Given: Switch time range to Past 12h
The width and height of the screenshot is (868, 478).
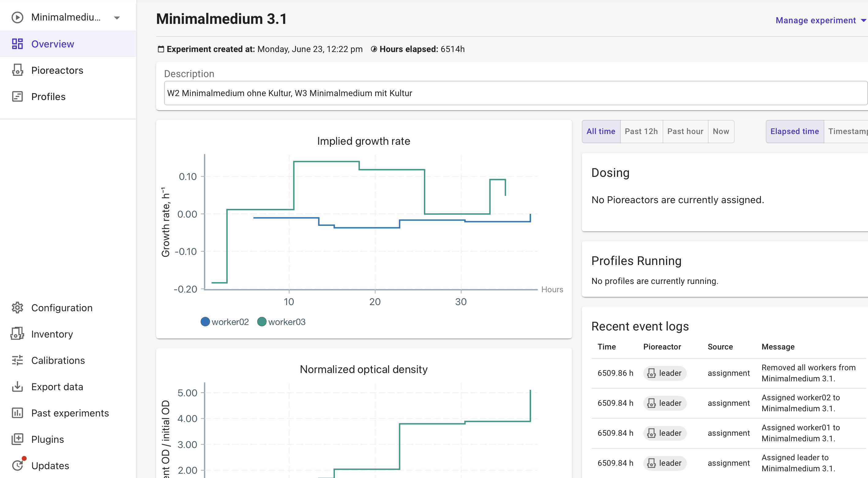Looking at the screenshot, I should (x=641, y=131).
